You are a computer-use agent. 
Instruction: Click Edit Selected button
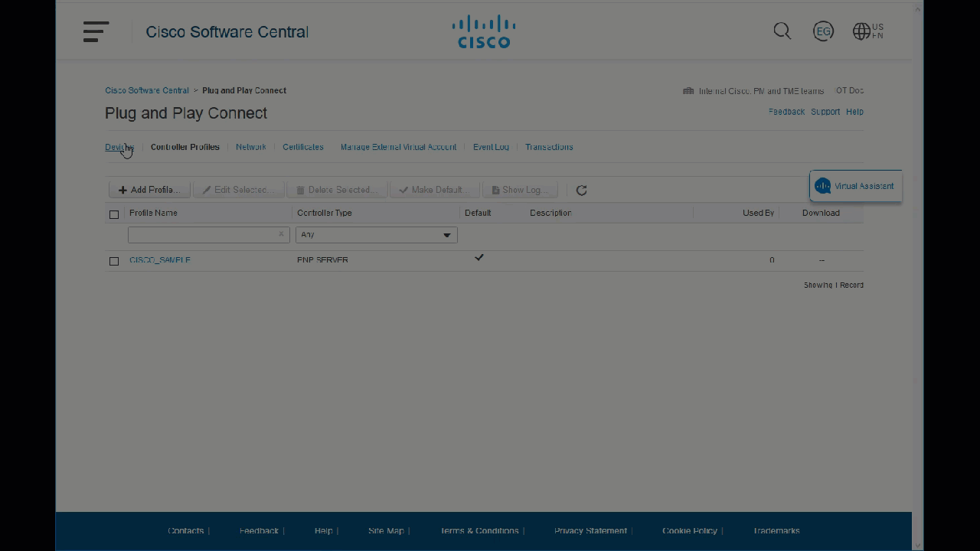click(x=238, y=190)
